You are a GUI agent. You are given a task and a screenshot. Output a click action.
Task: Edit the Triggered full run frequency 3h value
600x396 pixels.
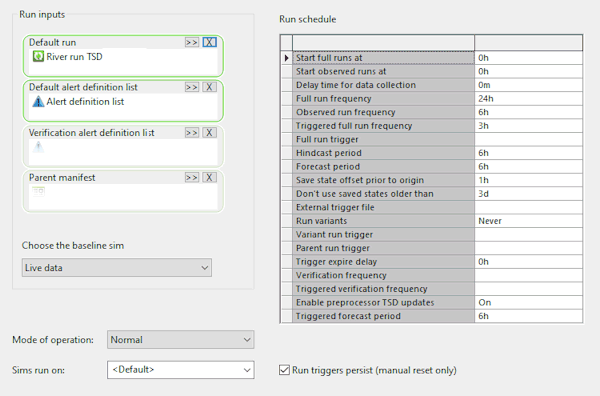click(528, 126)
